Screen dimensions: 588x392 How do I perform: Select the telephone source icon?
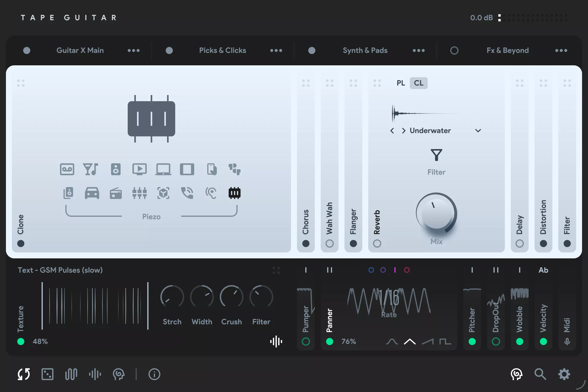tap(187, 193)
